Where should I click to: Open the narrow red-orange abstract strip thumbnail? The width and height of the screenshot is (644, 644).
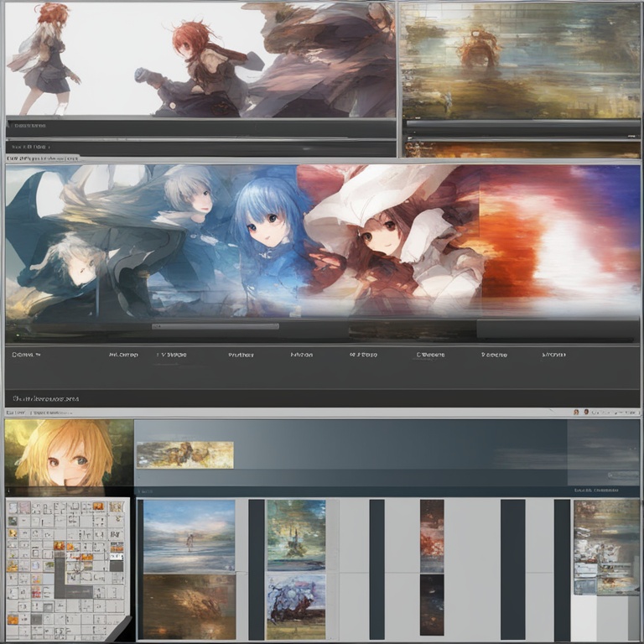click(432, 536)
